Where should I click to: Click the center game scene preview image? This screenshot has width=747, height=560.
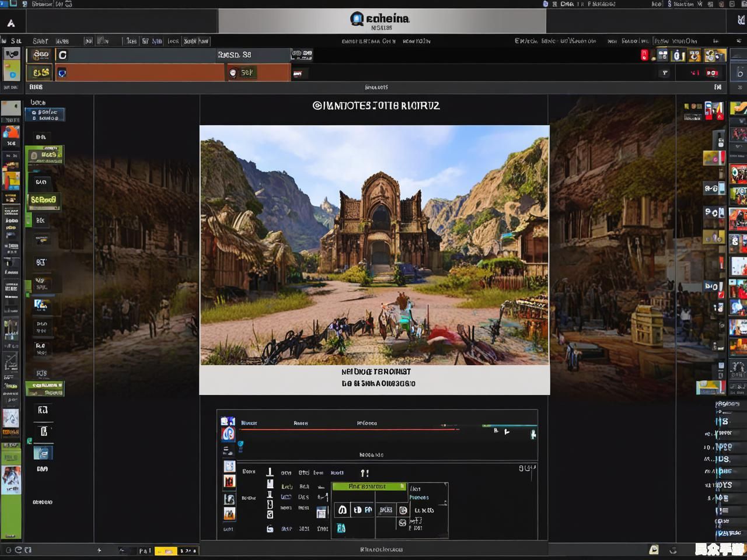click(x=374, y=245)
